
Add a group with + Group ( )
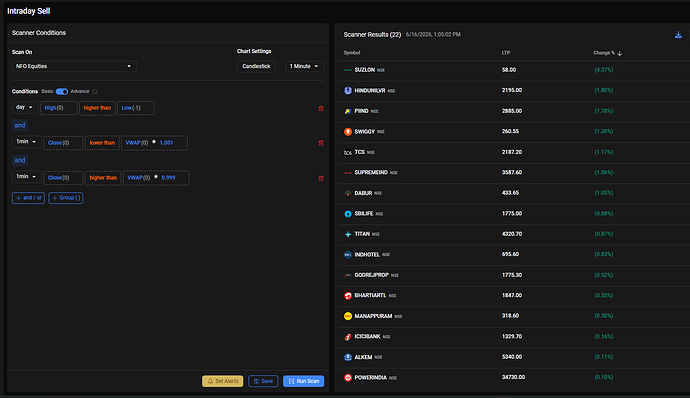point(66,198)
